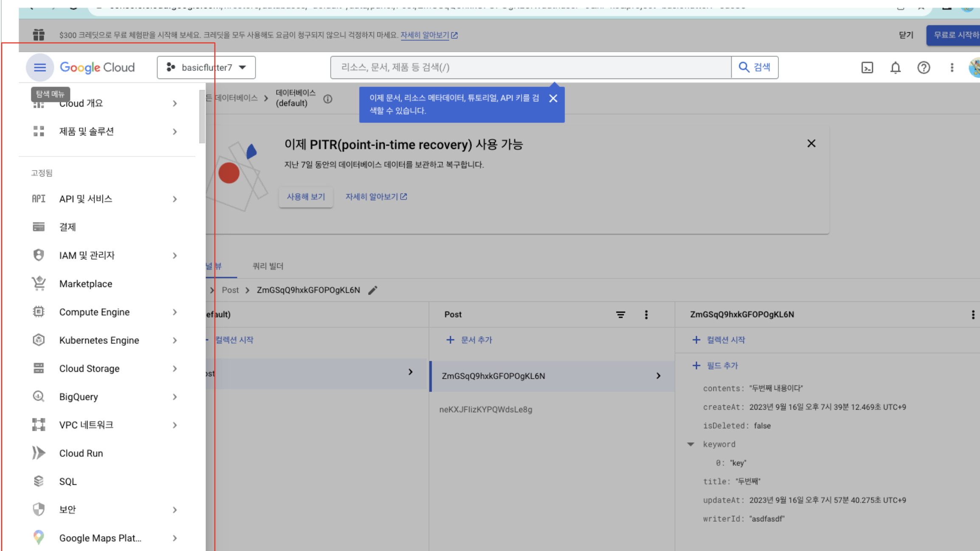The height and width of the screenshot is (551, 980).
Task: Click the database info icon
Action: tap(327, 99)
